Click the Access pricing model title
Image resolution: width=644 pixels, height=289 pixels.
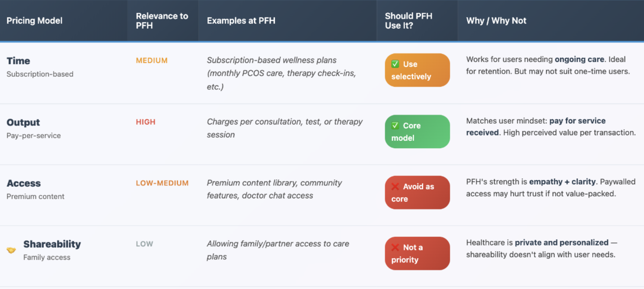click(x=24, y=183)
